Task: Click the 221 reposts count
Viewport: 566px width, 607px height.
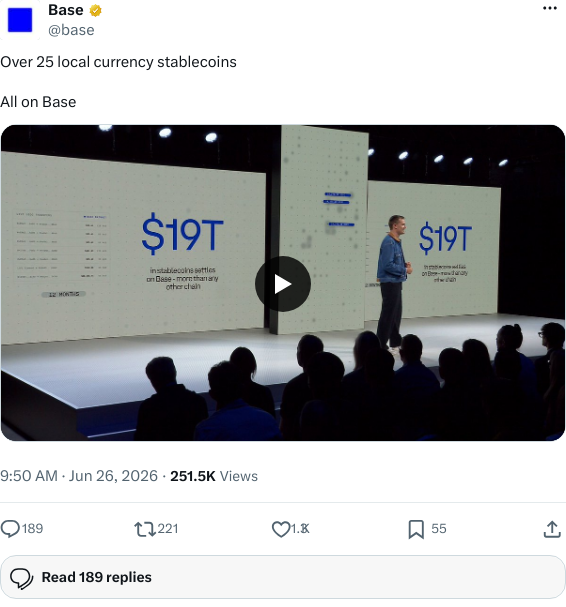Action: point(168,529)
